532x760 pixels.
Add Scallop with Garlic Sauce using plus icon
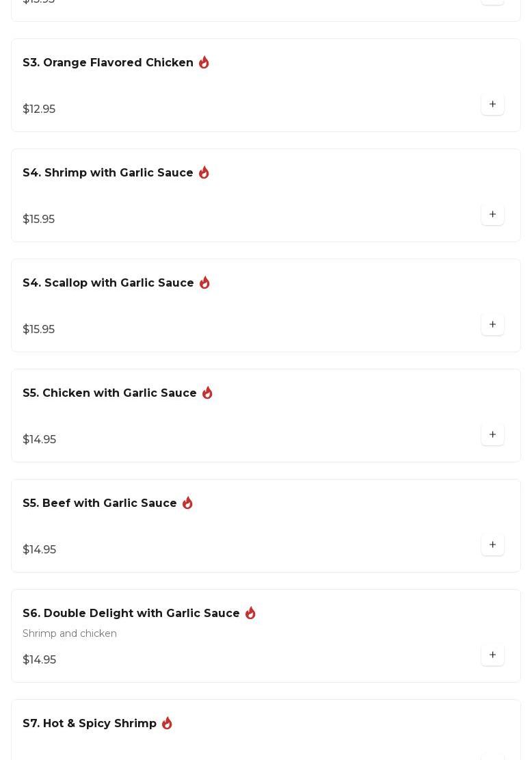click(492, 324)
